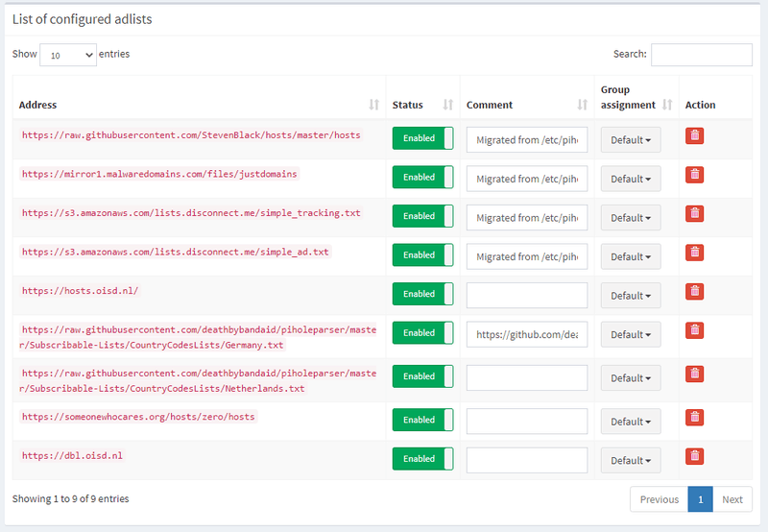Viewport: 768px width, 532px height.
Task: Delete the hosts.oisd.nl adlist
Action: point(694,292)
